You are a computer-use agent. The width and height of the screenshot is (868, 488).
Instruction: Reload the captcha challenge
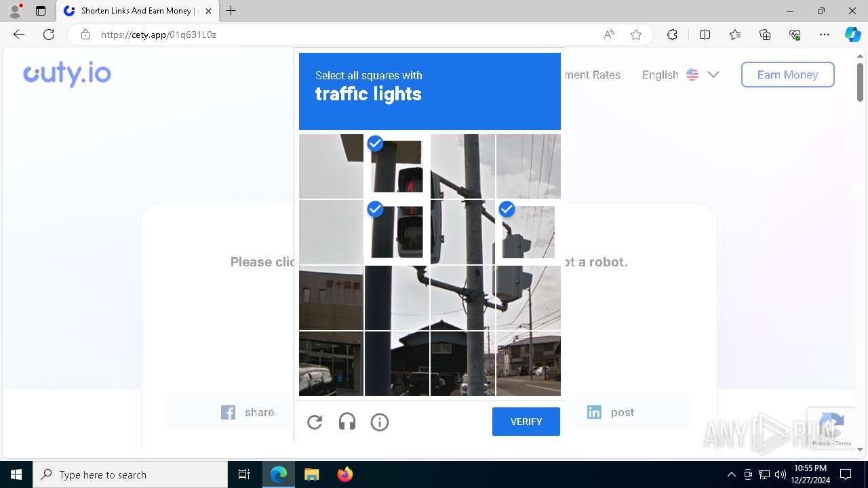coord(315,422)
